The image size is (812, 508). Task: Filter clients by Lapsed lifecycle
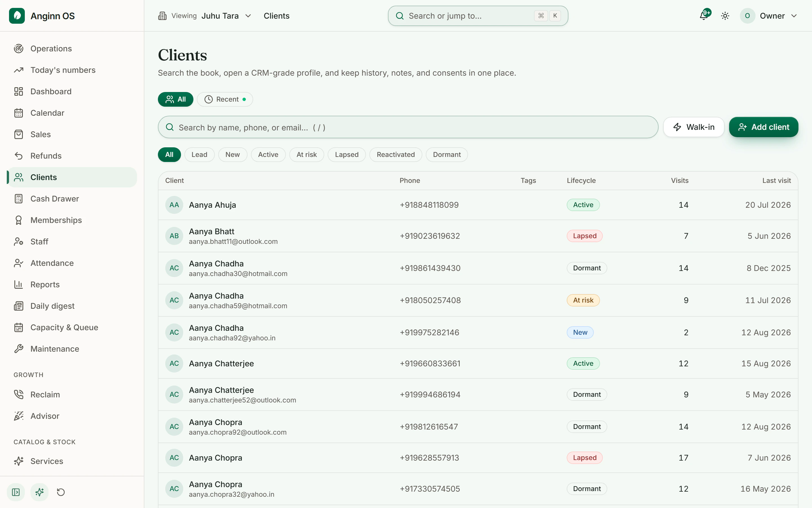click(347, 155)
